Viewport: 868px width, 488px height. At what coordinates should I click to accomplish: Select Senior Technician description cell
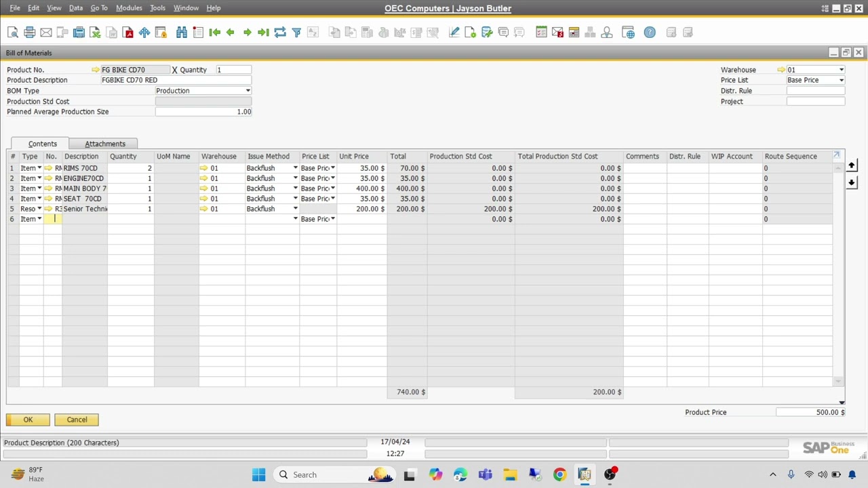[x=84, y=209]
